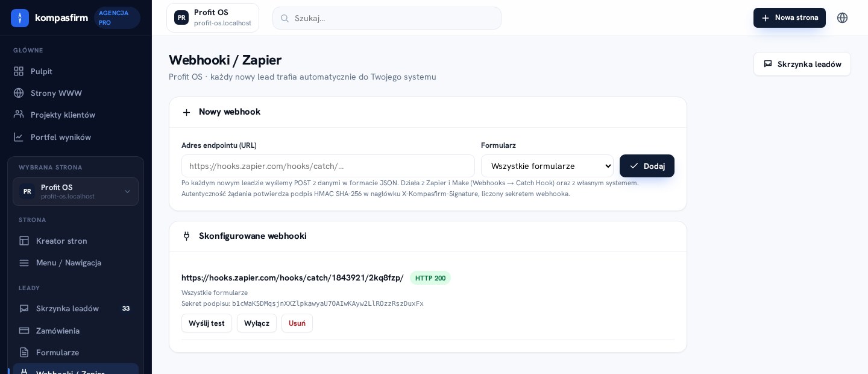Click the configured Zapier webhook URL text
868x374 pixels.
tap(292, 277)
